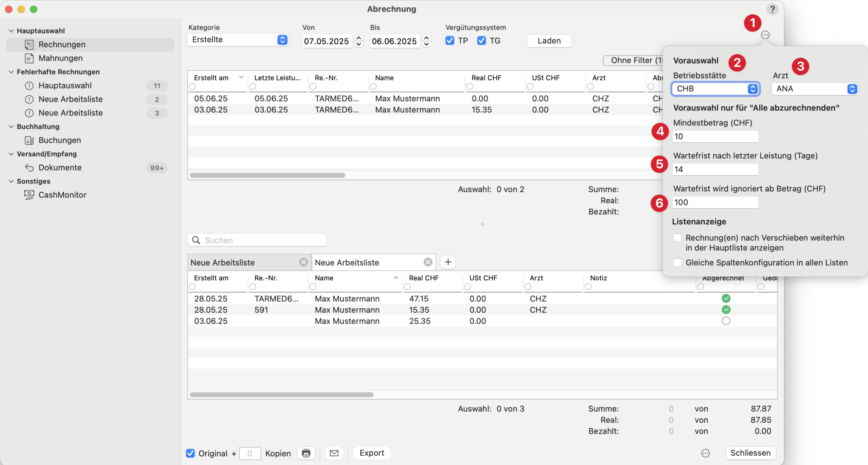Image resolution: width=868 pixels, height=465 pixels.
Task: Toggle the TP checkbox
Action: [450, 41]
